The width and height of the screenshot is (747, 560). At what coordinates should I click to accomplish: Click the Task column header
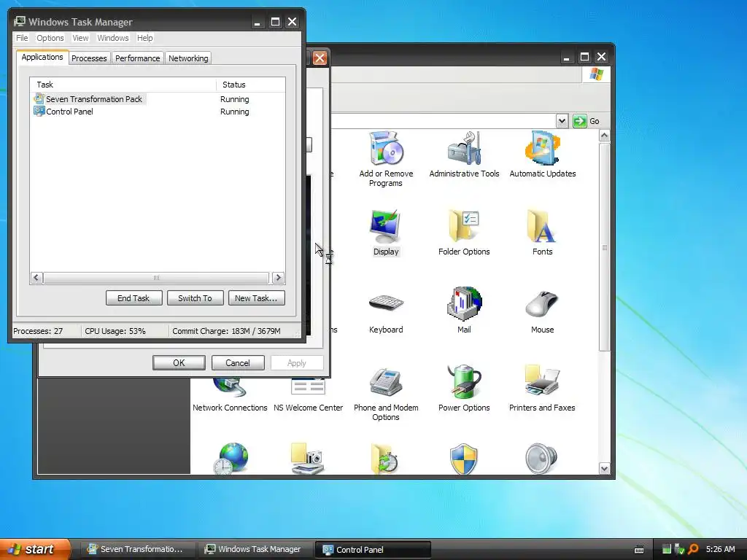point(123,85)
